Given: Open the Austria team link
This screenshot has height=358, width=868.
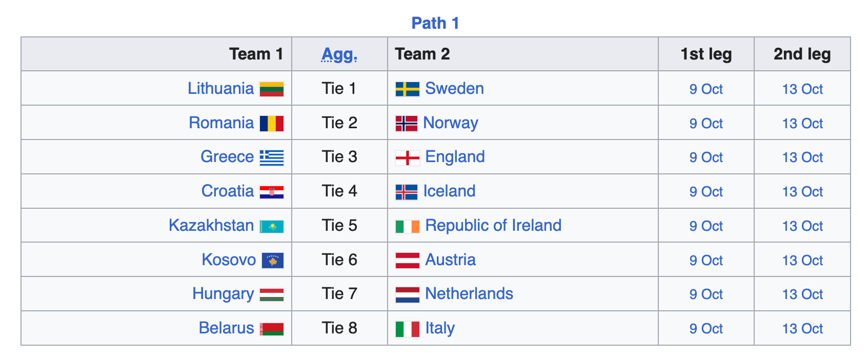Looking at the screenshot, I should (451, 260).
